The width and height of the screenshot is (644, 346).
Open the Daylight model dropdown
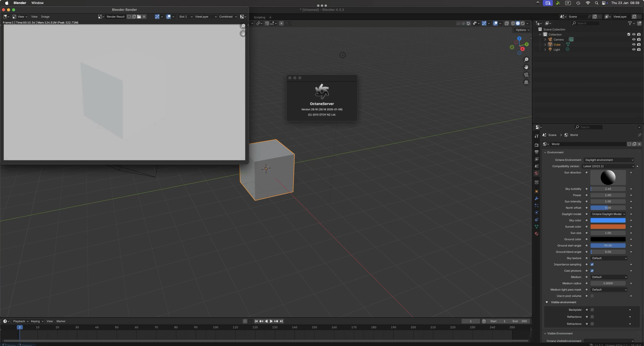point(608,214)
